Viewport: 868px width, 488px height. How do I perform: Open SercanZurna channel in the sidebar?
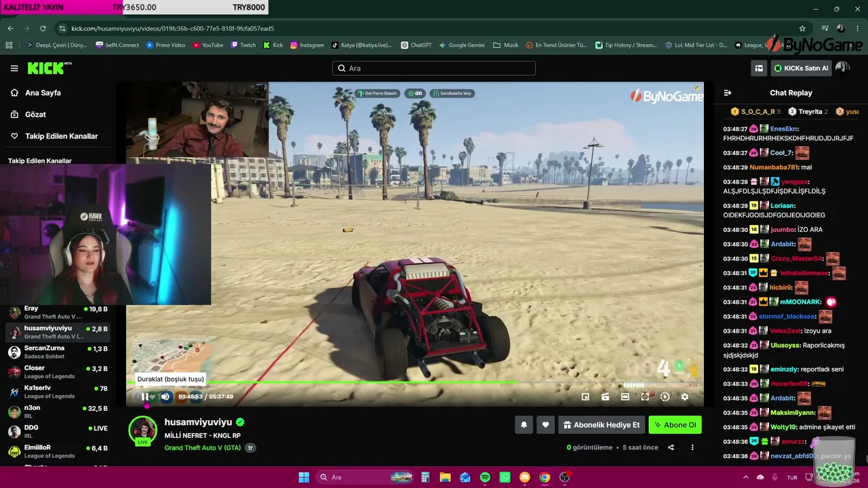click(x=58, y=352)
